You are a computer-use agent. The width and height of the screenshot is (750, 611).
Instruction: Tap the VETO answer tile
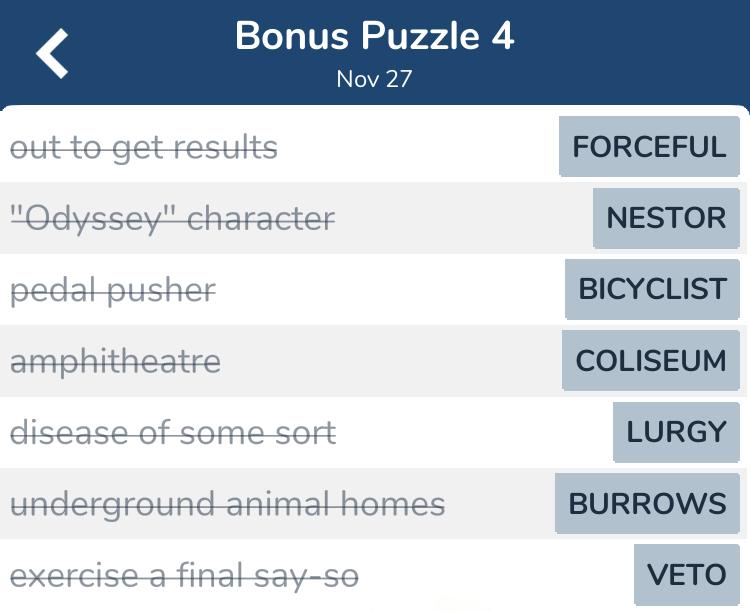[687, 575]
